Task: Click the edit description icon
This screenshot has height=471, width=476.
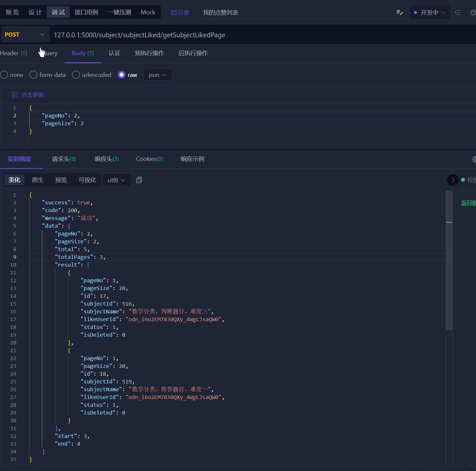Action: coord(400,13)
